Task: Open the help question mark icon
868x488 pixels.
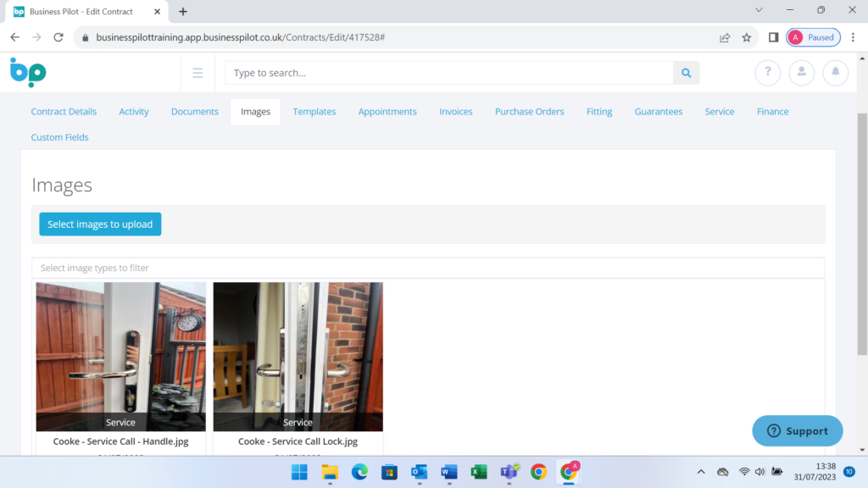Action: pos(767,73)
